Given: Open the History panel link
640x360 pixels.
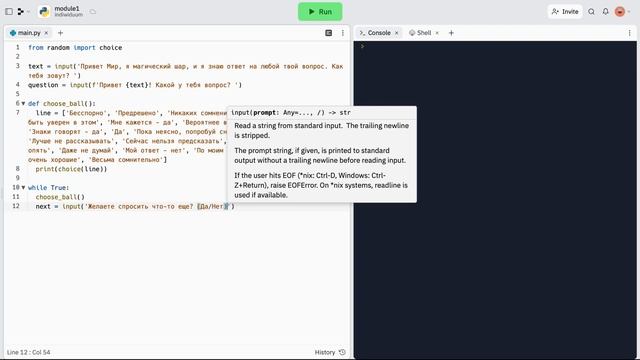Looking at the screenshot, I should 330,352.
